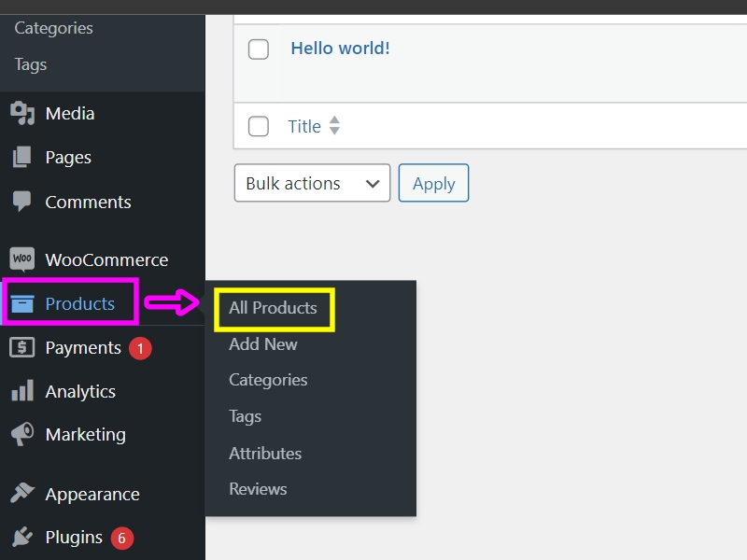The height and width of the screenshot is (560, 747).
Task: Click the Plugins plug icon
Action: (22, 538)
